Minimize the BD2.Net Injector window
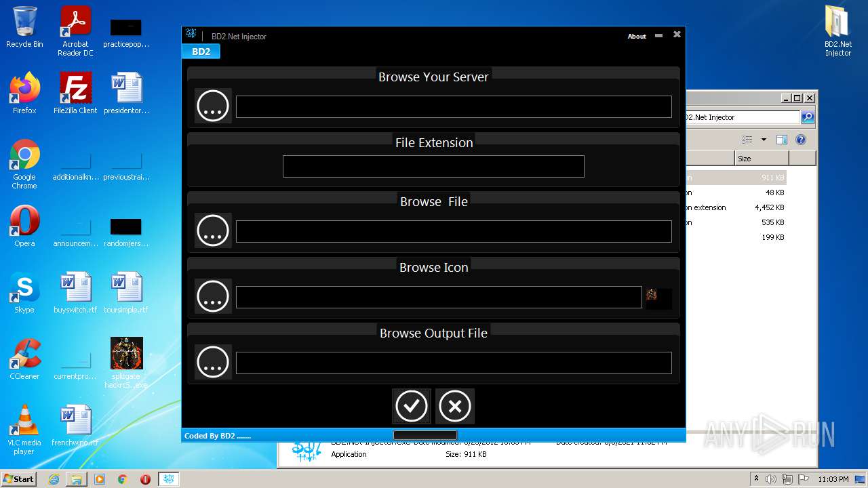 pyautogui.click(x=658, y=35)
